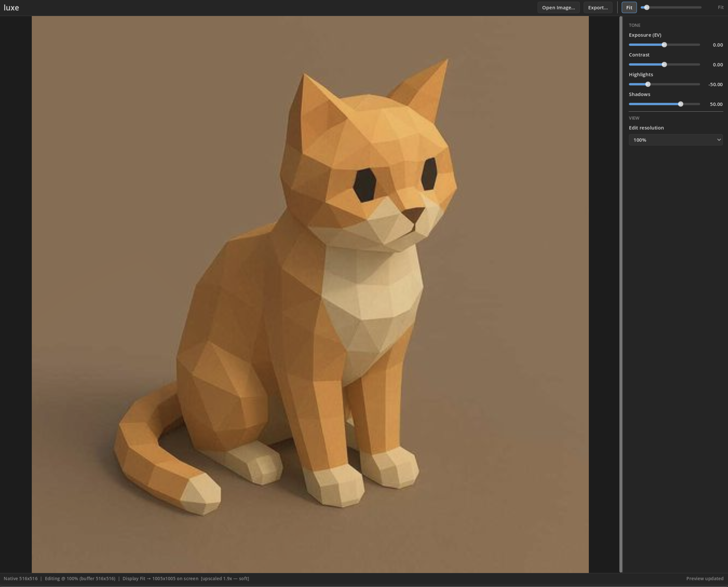Open the Edit resolution 100% dropdown
This screenshot has height=587, width=728.
675,140
